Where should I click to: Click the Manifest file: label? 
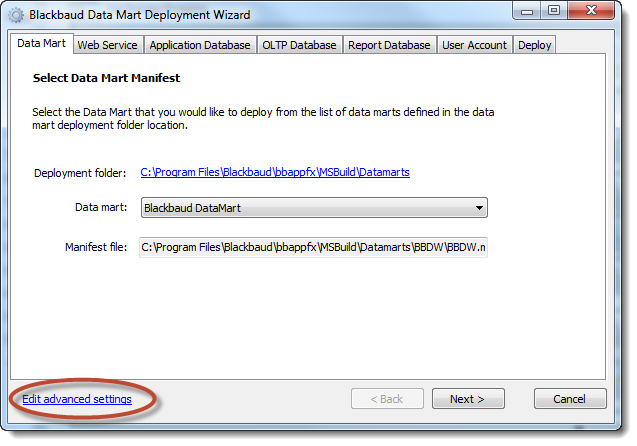click(x=96, y=247)
